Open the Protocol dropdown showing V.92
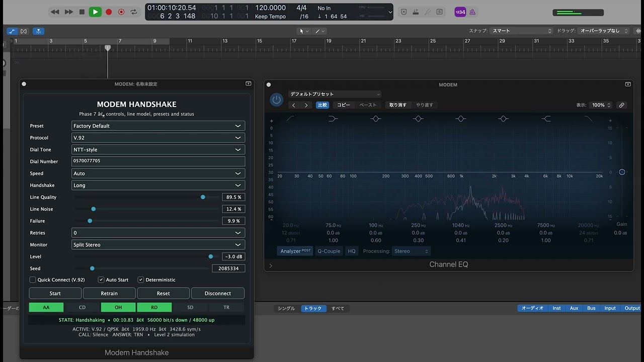Image resolution: width=644 pixels, height=362 pixels. click(x=158, y=138)
